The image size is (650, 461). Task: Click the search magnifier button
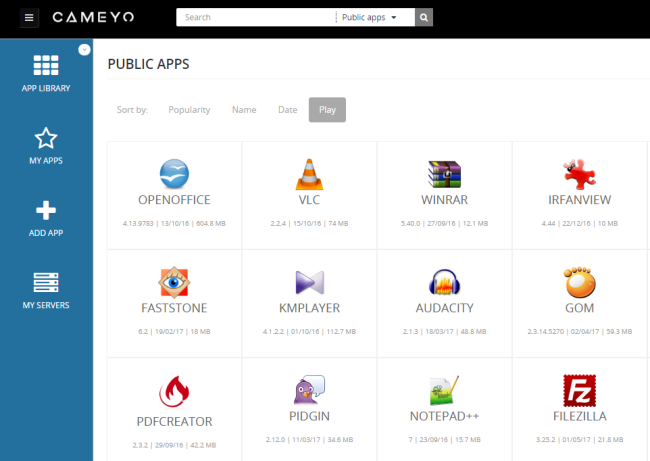click(x=424, y=17)
